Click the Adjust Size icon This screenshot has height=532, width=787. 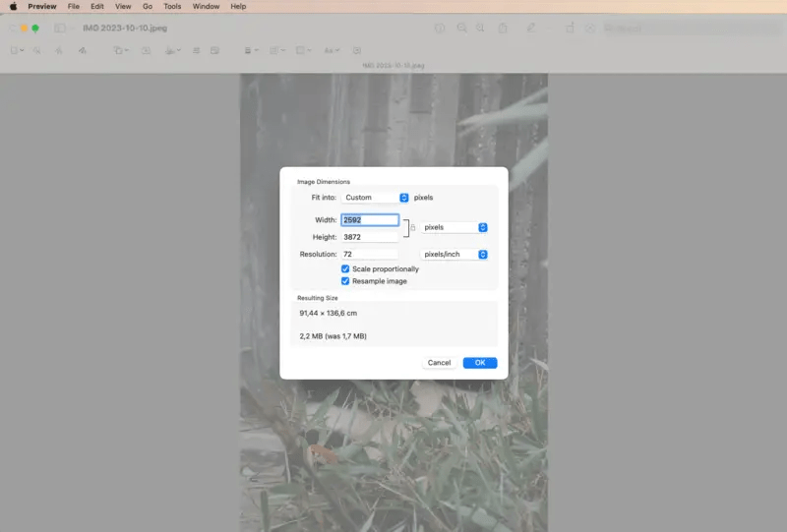click(214, 51)
